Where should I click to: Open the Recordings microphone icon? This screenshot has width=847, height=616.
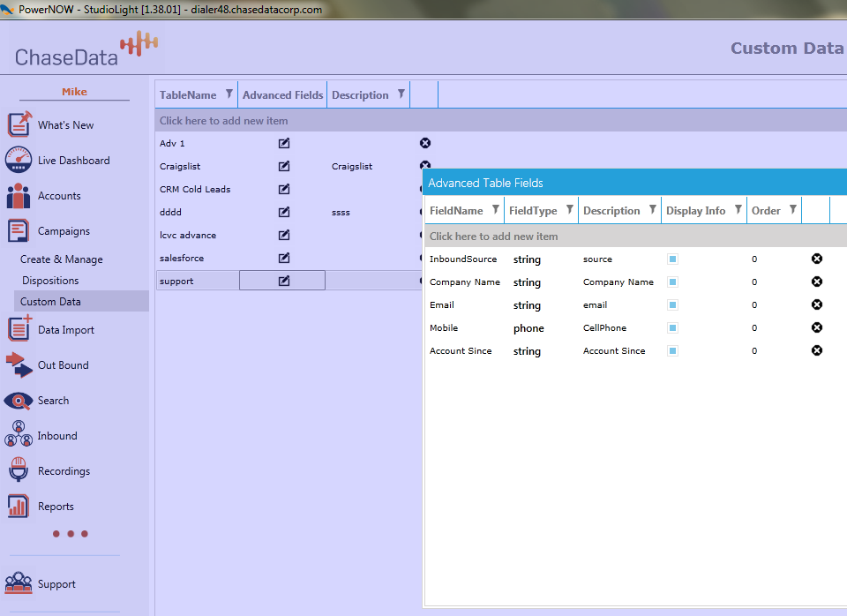[x=19, y=471]
